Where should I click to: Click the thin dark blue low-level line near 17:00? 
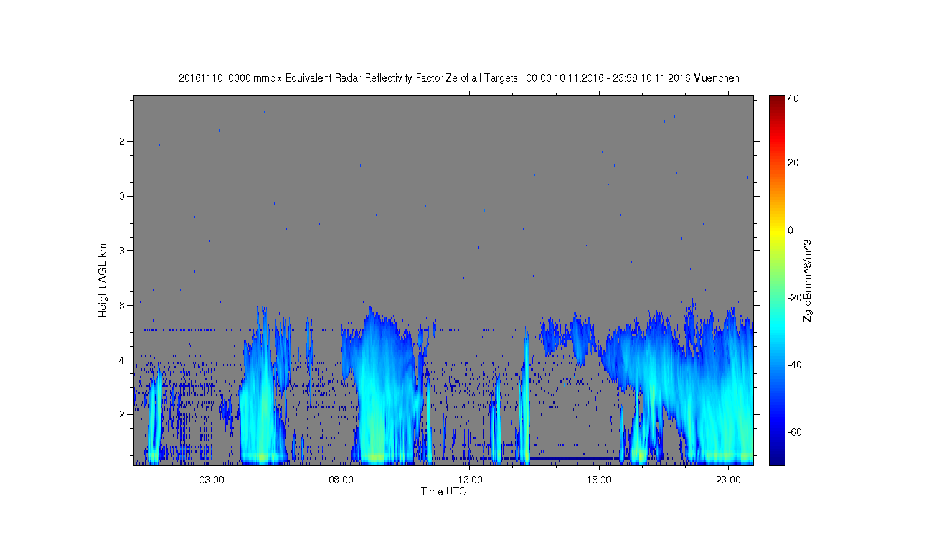(x=576, y=459)
